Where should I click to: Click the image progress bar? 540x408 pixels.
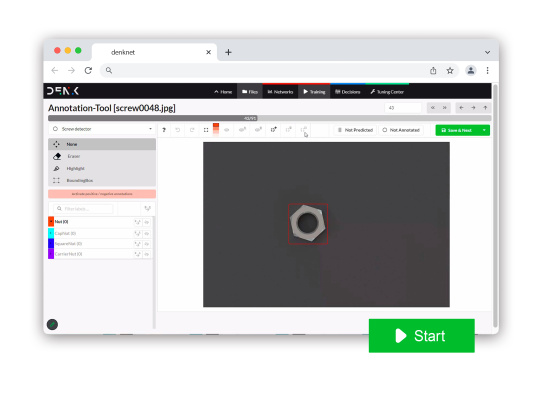(270, 118)
